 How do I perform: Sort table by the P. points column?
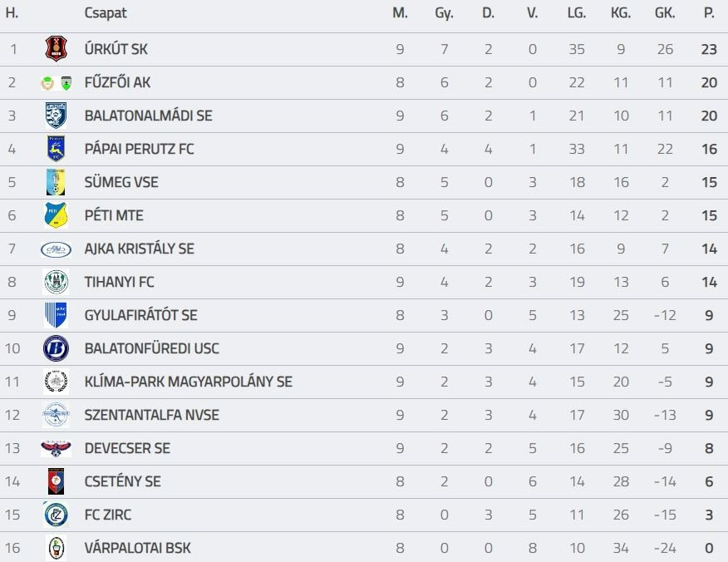point(709,13)
